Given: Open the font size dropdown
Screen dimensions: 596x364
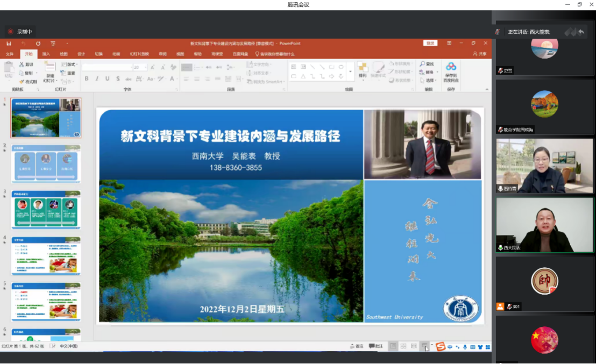Looking at the screenshot, I should click(x=145, y=67).
